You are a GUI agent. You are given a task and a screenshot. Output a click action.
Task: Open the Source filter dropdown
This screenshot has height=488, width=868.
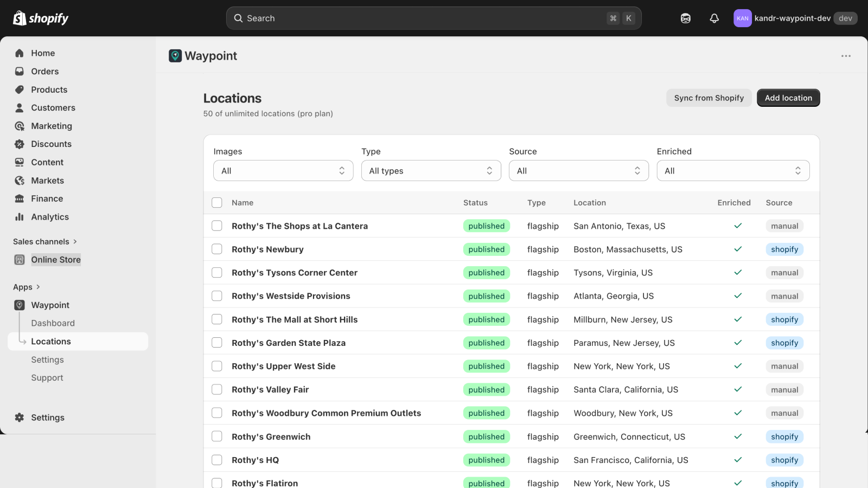click(x=579, y=171)
